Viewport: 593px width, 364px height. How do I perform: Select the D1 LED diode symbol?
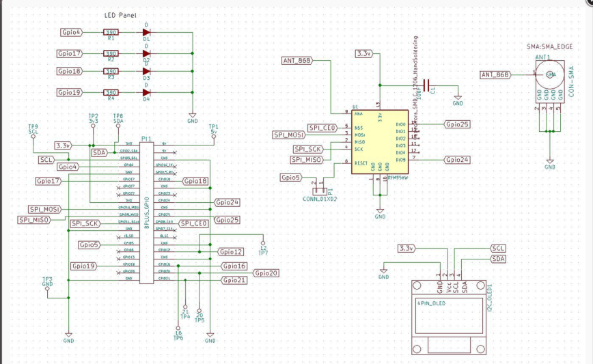coord(146,32)
